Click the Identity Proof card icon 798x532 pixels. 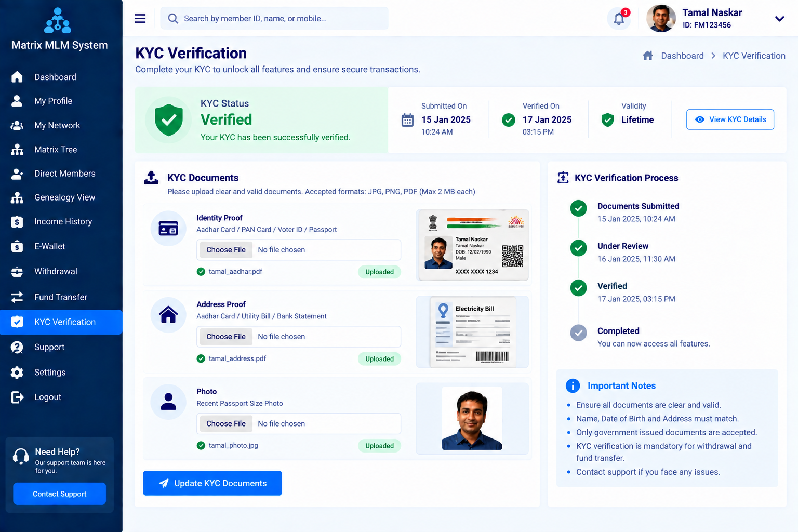click(168, 229)
